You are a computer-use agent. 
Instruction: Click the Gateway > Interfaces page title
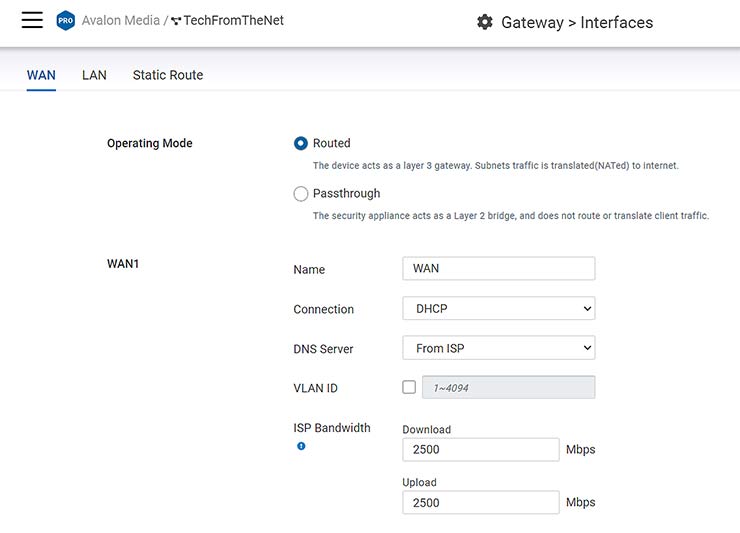tap(576, 22)
